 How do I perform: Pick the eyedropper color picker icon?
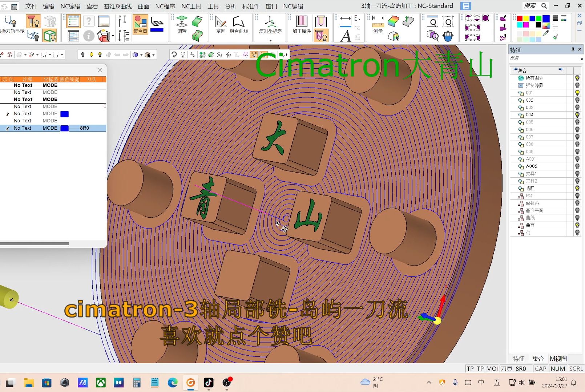click(x=546, y=33)
